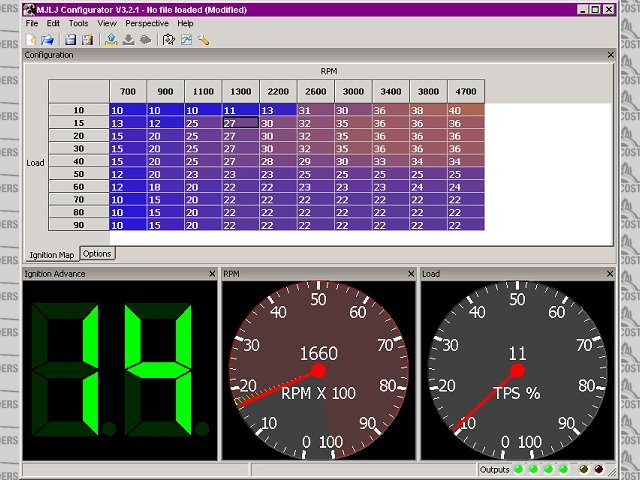The height and width of the screenshot is (480, 640).
Task: Click the load 90 row header
Action: 77,225
